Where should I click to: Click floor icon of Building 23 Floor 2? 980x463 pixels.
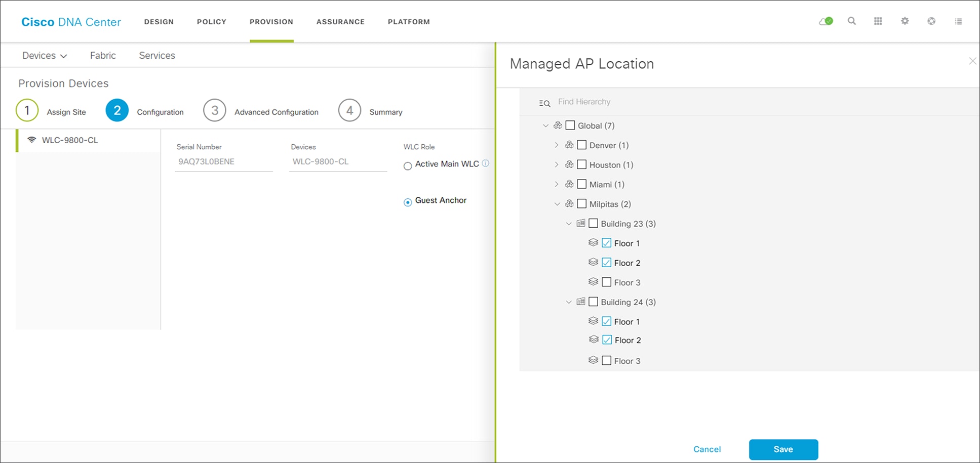pyautogui.click(x=593, y=262)
